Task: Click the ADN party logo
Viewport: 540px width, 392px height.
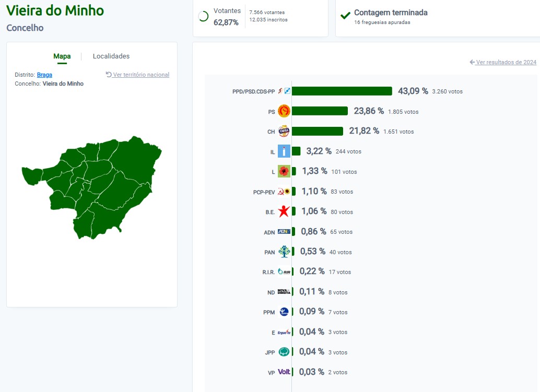Action: (284, 232)
